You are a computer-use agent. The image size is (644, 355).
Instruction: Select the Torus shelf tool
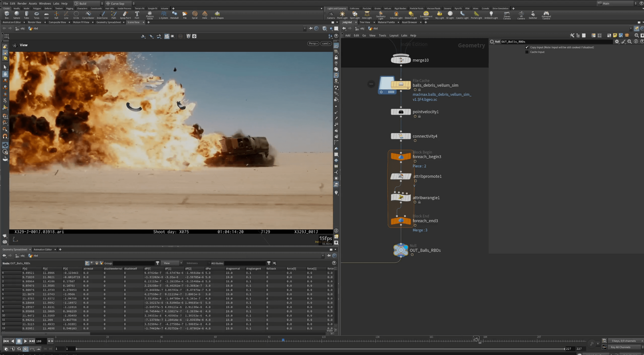(36, 15)
